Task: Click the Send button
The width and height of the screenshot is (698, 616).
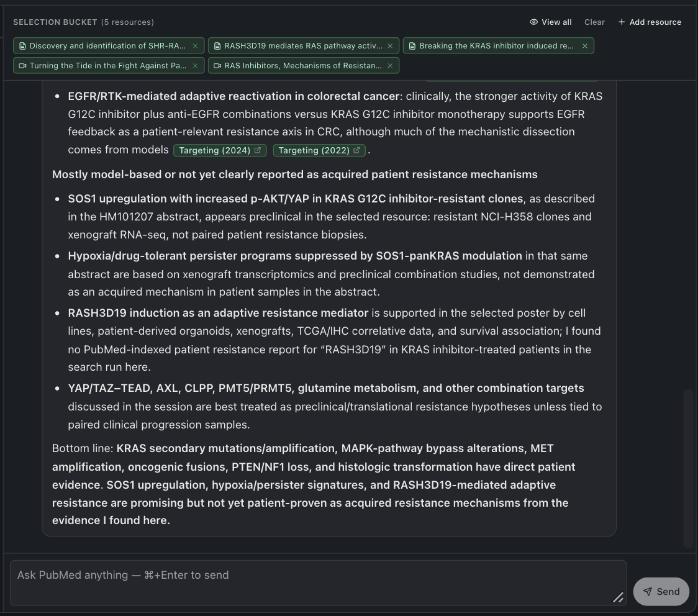Action: click(661, 592)
